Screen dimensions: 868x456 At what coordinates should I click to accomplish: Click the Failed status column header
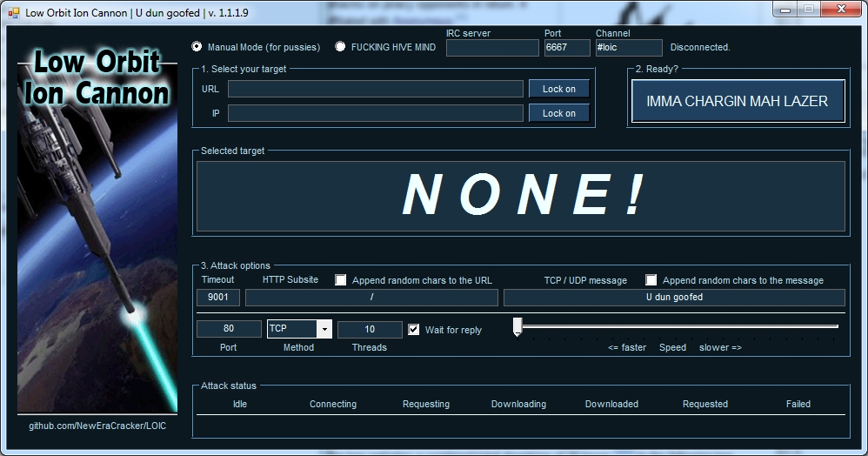coord(798,404)
